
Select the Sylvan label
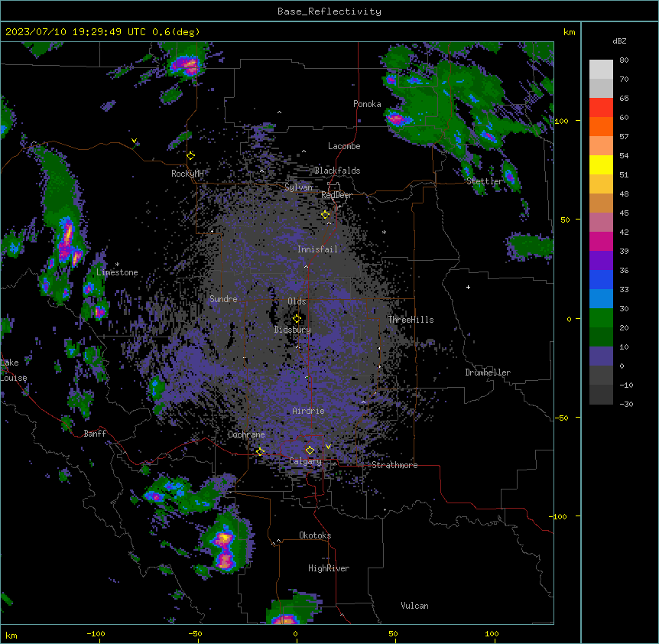click(298, 187)
